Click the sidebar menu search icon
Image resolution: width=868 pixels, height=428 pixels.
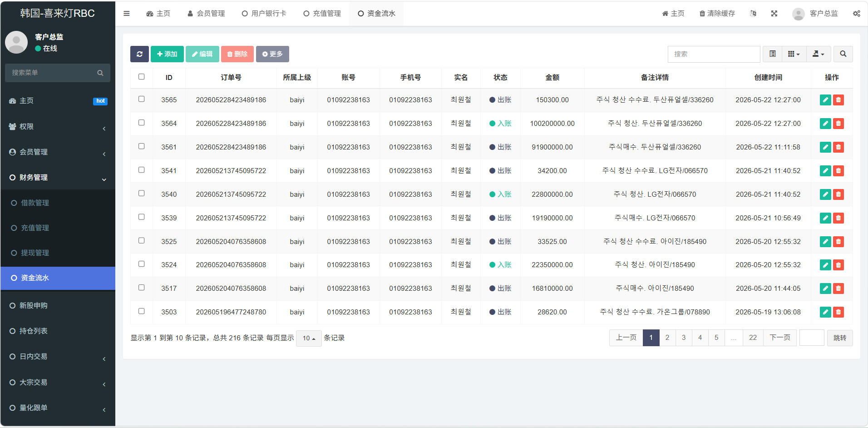coord(100,73)
